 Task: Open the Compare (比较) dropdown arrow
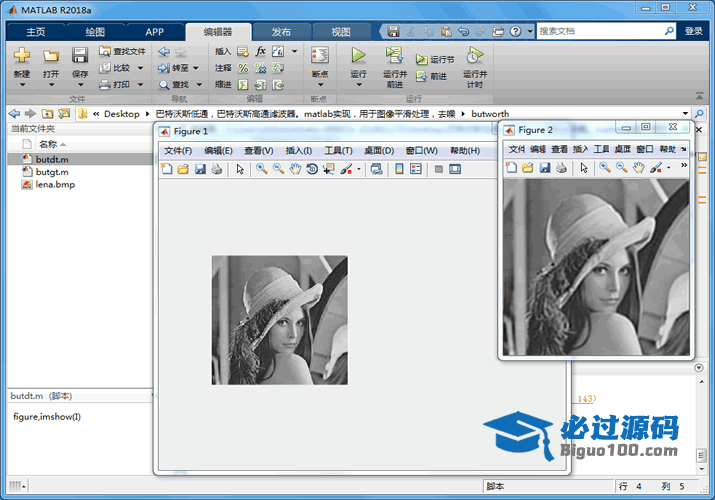click(x=140, y=68)
